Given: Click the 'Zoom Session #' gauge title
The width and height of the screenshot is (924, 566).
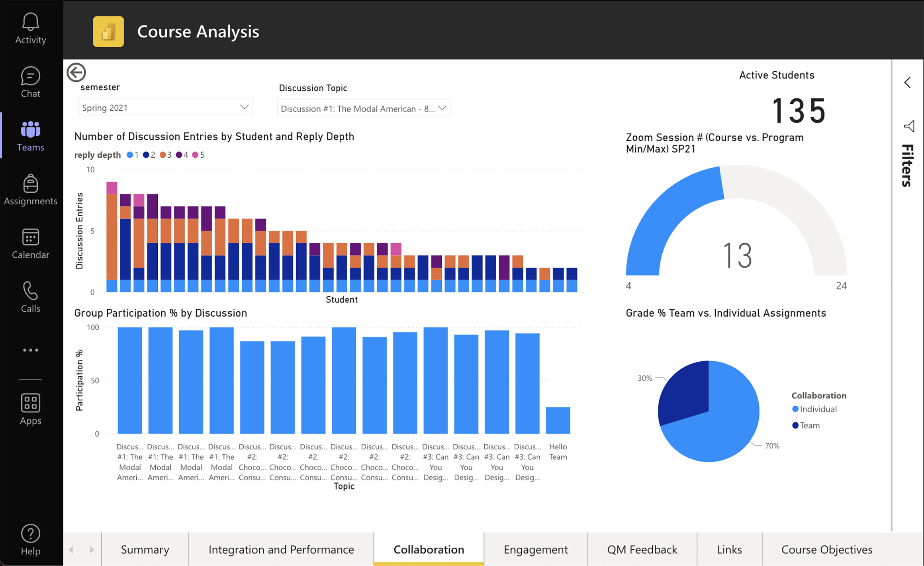Looking at the screenshot, I should click(x=715, y=143).
